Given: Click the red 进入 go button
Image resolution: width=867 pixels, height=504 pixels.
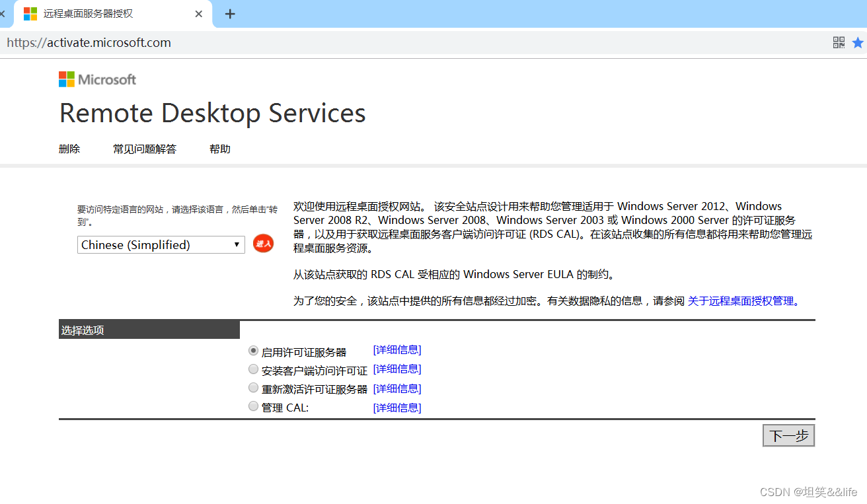Looking at the screenshot, I should coord(263,244).
